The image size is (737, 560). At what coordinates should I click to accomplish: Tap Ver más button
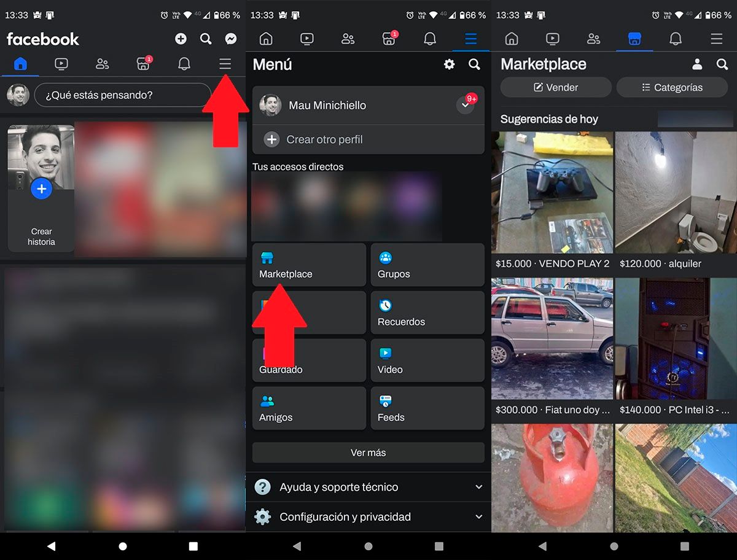click(x=368, y=453)
